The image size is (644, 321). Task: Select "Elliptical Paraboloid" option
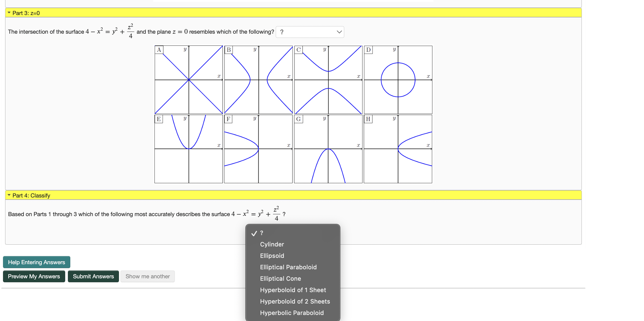click(288, 267)
